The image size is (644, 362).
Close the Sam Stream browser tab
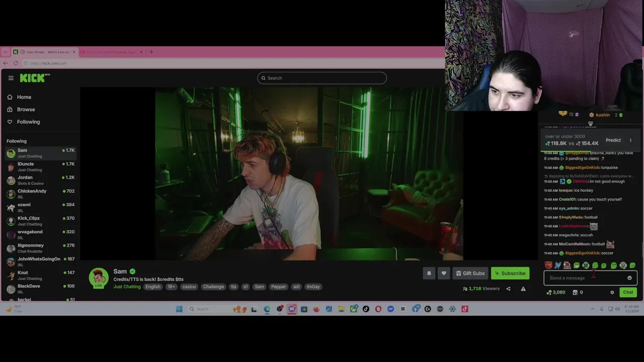[x=74, y=52]
